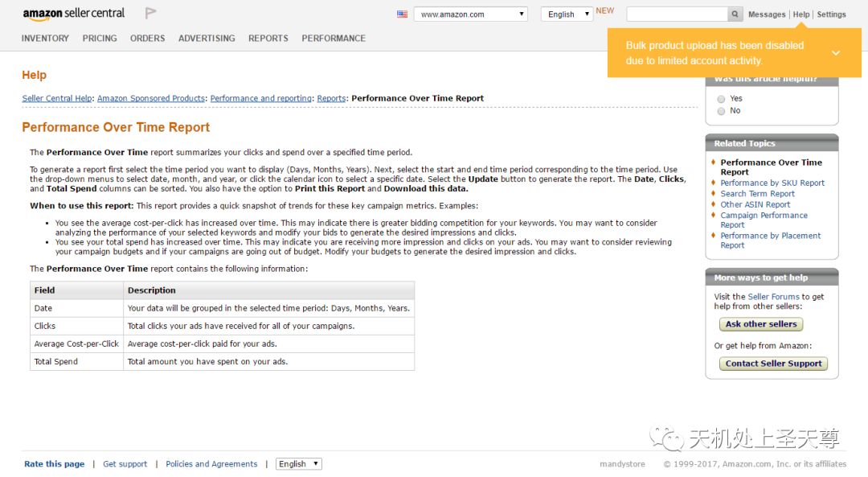The image size is (868, 477).
Task: Click the Contact Seller Support button
Action: coord(773,364)
